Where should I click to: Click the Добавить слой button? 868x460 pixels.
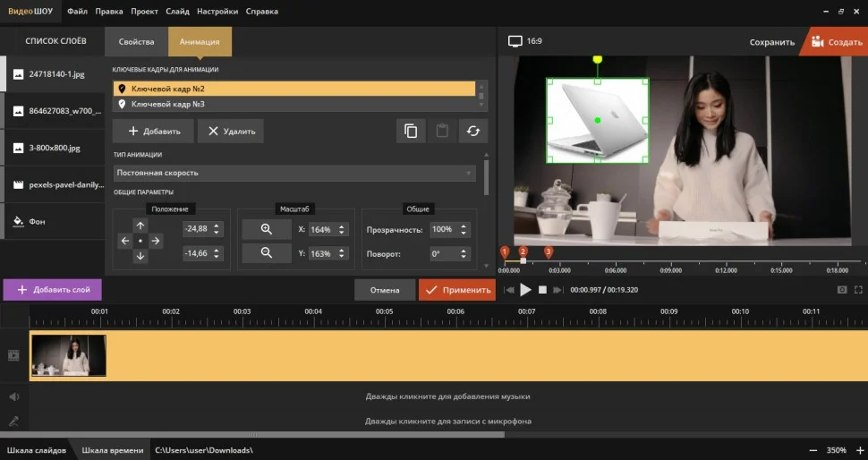pos(53,290)
